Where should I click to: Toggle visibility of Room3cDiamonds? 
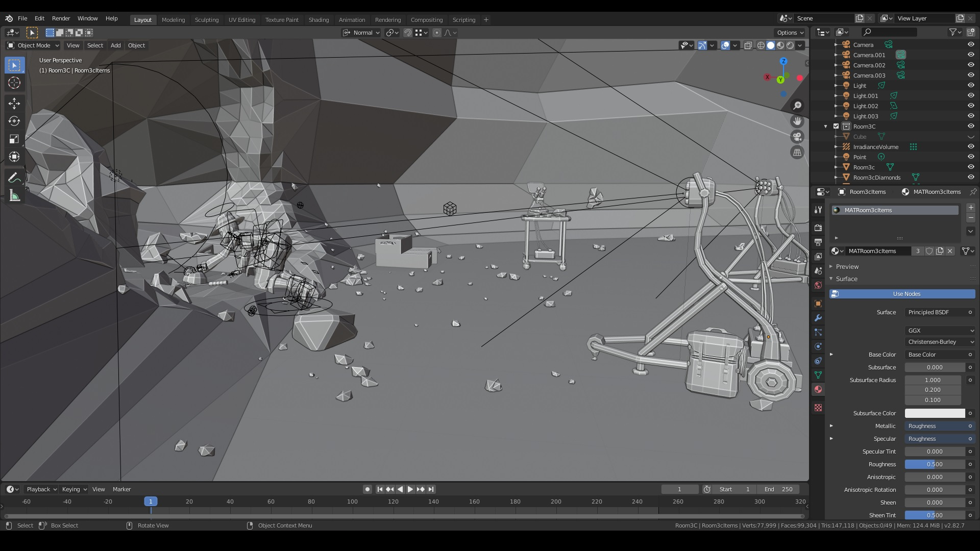[971, 178]
